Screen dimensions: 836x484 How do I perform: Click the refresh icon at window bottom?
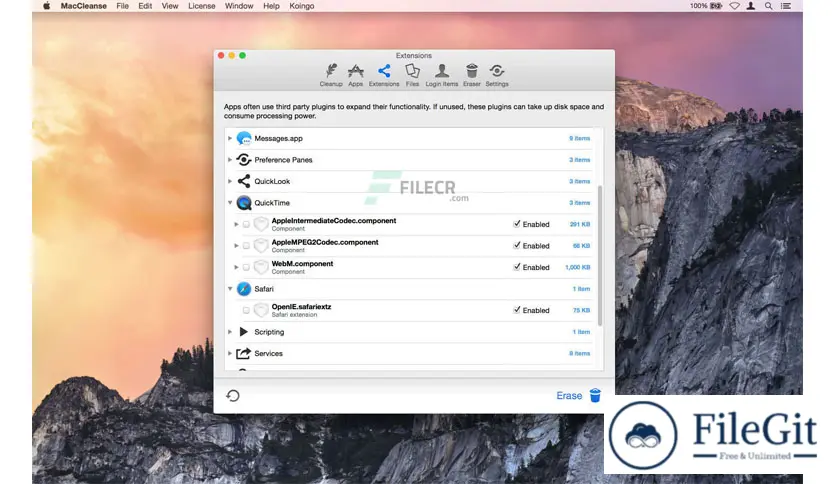click(x=233, y=396)
